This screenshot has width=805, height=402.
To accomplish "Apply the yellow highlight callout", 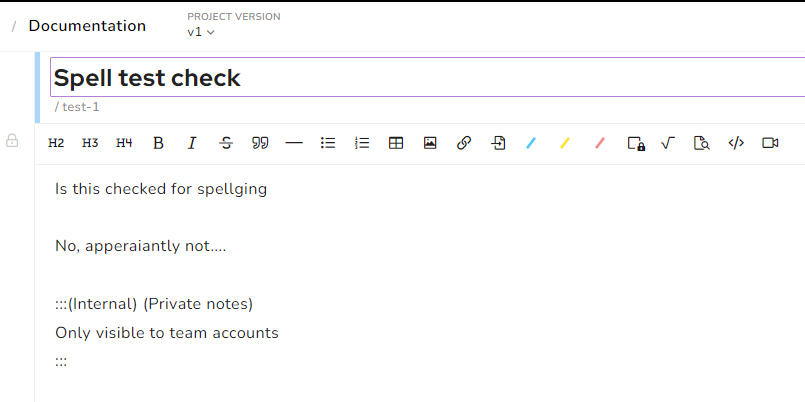I will tap(565, 143).
